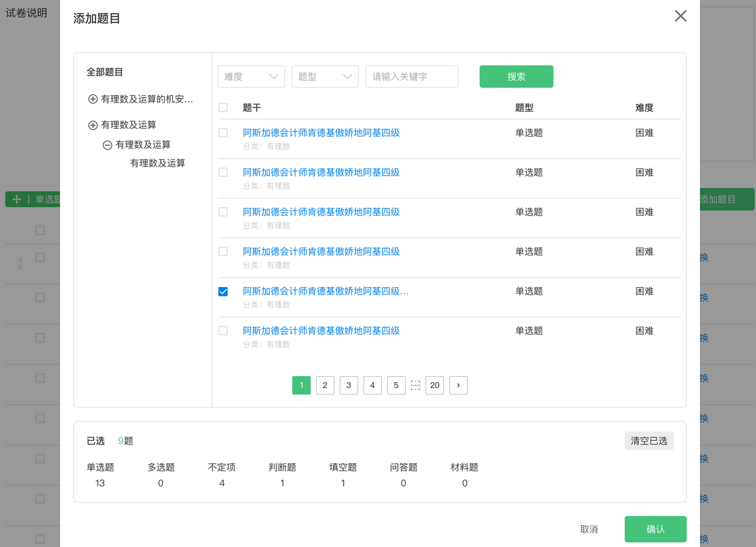Screen dimensions: 756x547
Task: Expand the 有理数及运算的机安 tree node plus icon
Action: pos(93,99)
